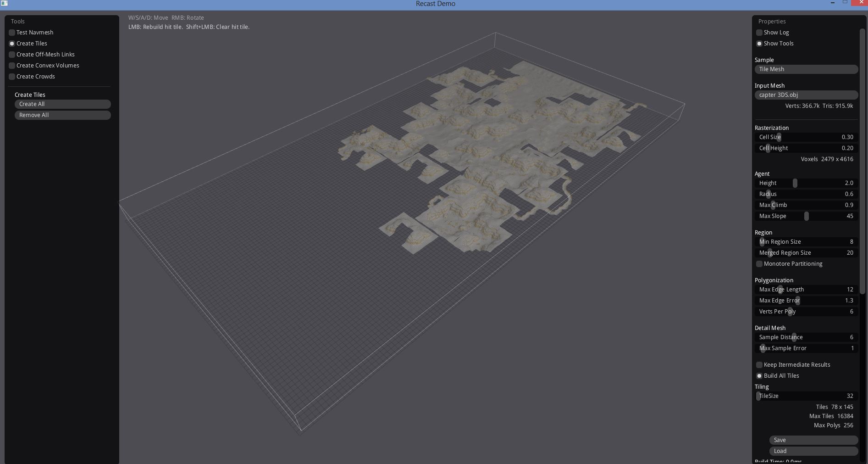Adjust the Agent Height slider
868x464 pixels.
795,183
